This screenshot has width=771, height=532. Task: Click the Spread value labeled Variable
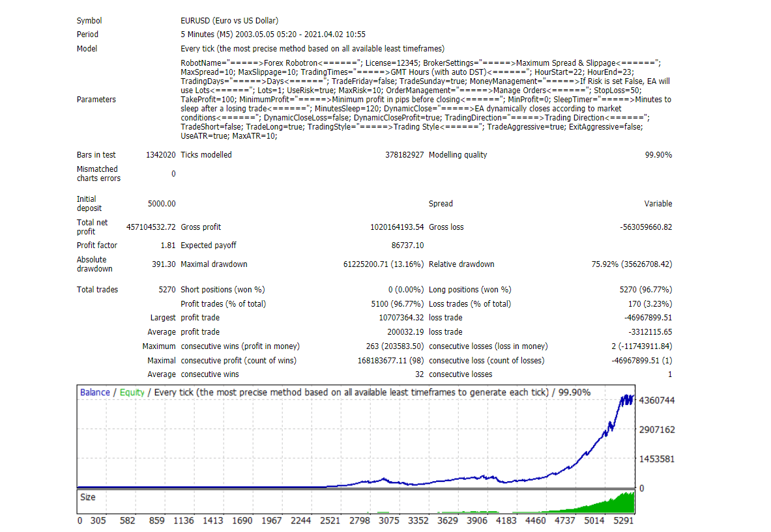[658, 203]
